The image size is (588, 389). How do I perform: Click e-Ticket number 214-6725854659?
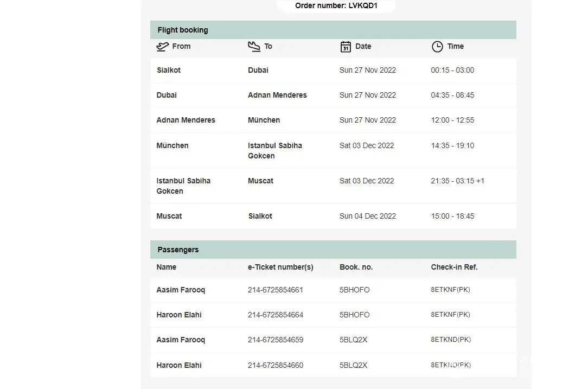pos(276,340)
